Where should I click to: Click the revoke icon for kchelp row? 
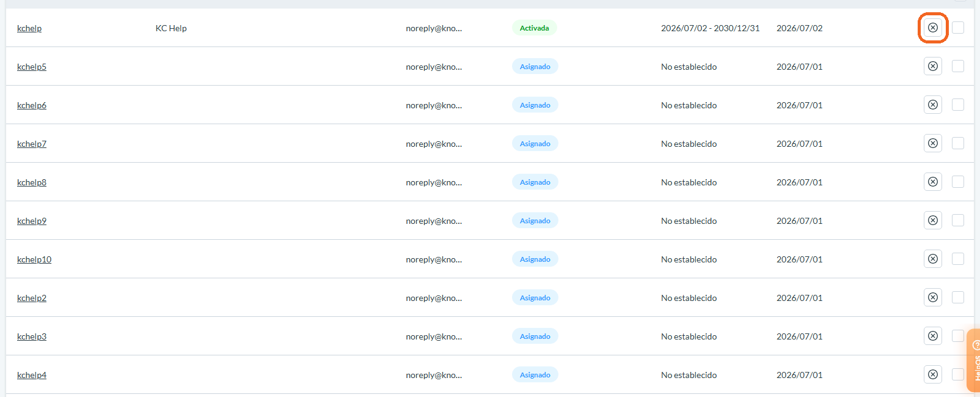[933, 28]
